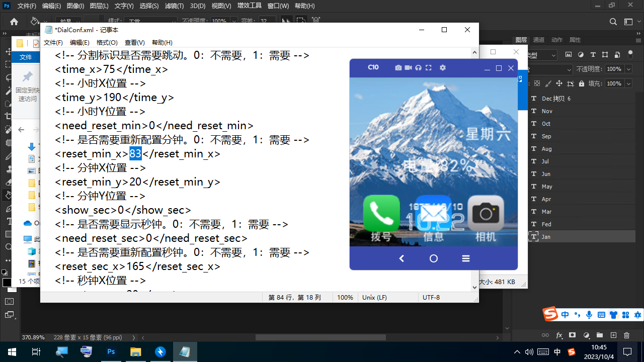Select the Nov text layer
This screenshot has width=644, height=362.
[547, 111]
